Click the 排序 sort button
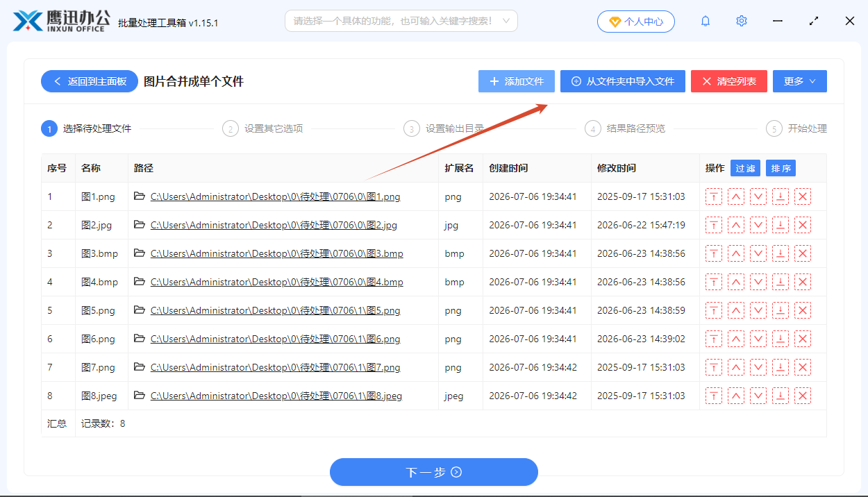The image size is (868, 497). (781, 168)
